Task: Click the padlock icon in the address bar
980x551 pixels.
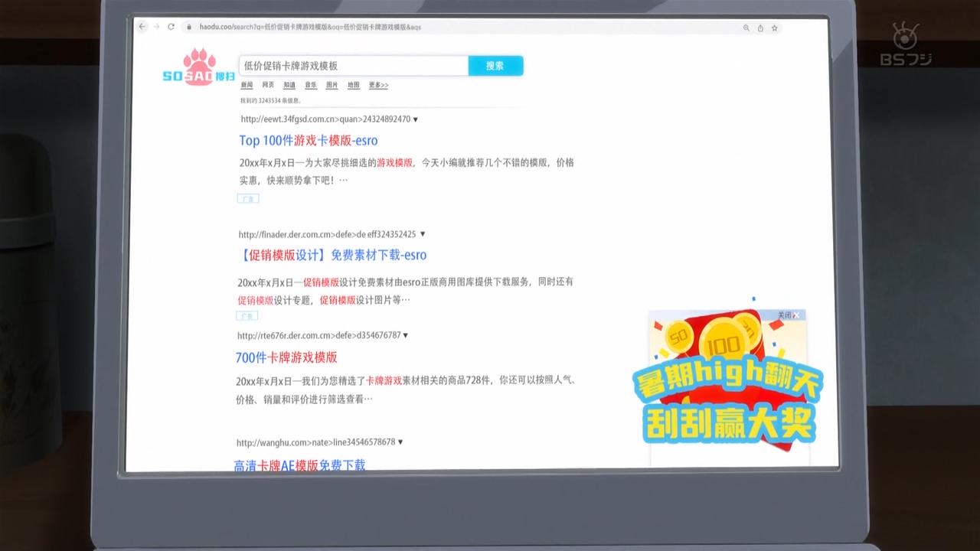Action: coord(188,28)
